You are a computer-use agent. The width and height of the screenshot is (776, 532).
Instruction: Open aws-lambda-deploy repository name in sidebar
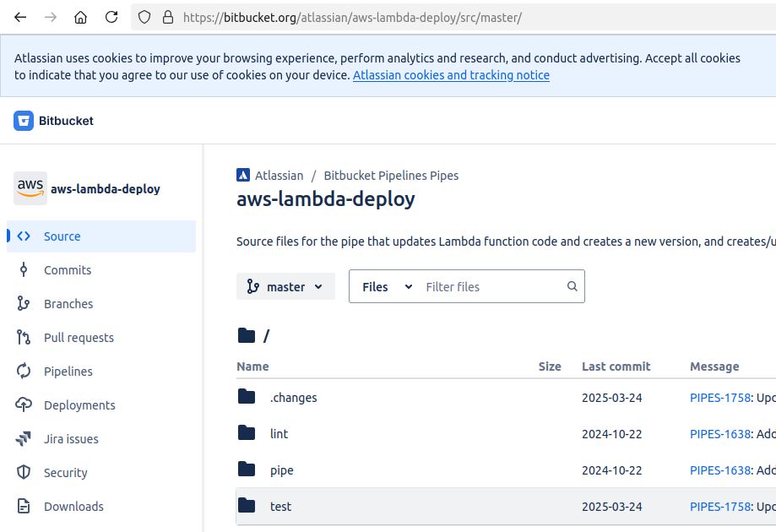point(106,188)
